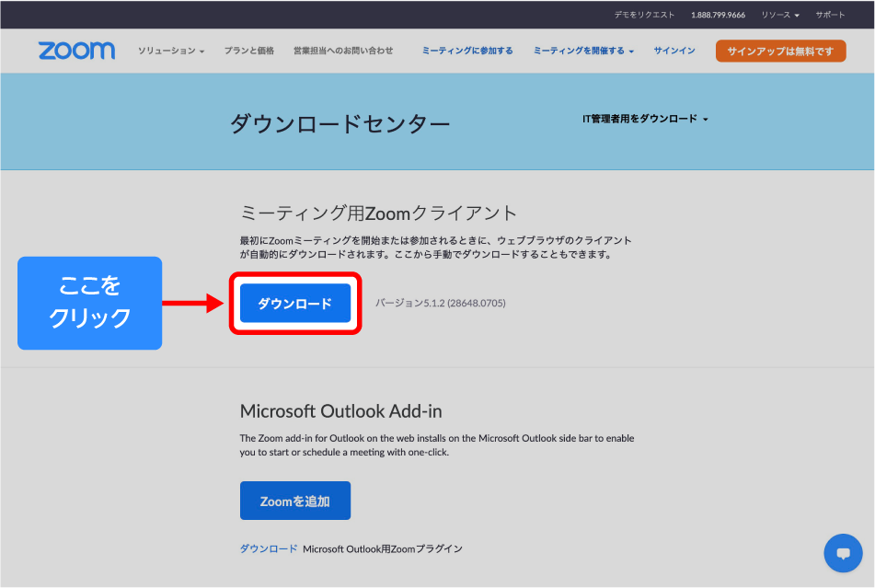Click デモをリクエスト in top bar
The height and width of the screenshot is (588, 875).
coord(645,15)
